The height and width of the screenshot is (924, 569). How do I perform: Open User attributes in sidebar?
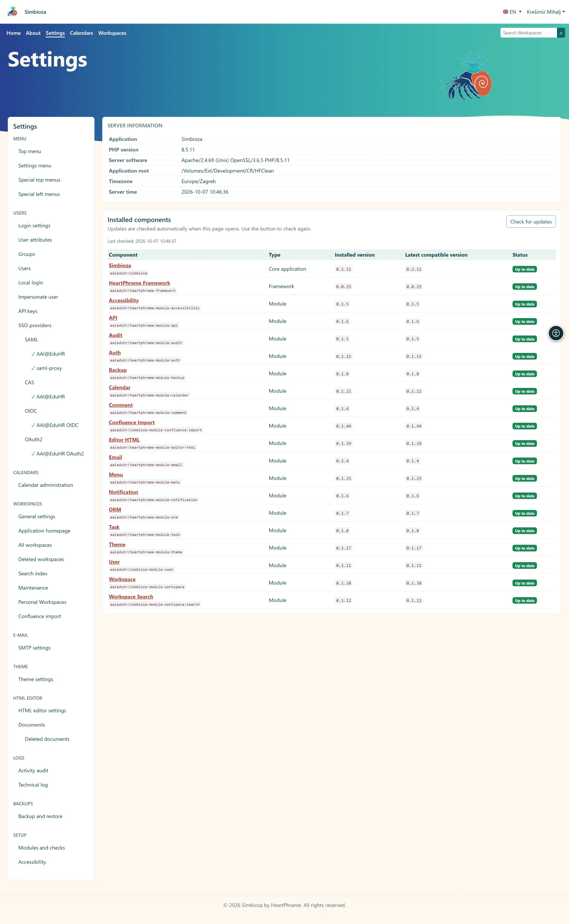35,240
